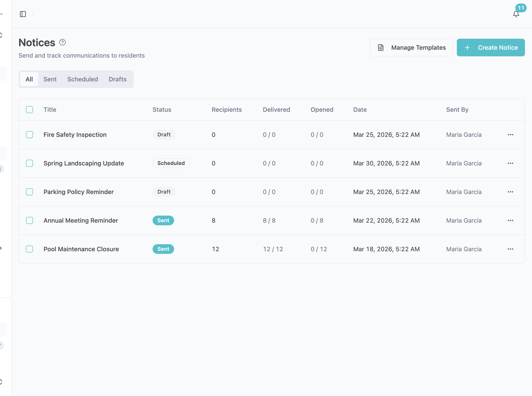532x396 pixels.
Task: Click the Status column header
Action: click(162, 110)
